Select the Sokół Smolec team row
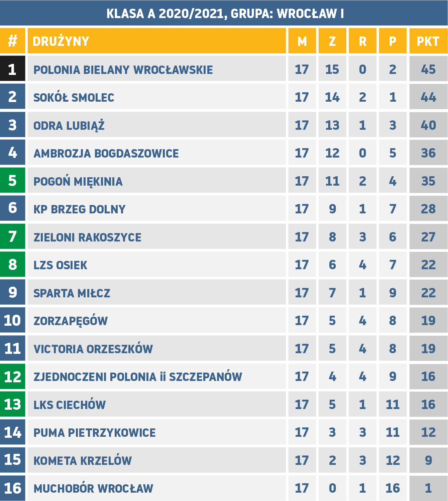 pyautogui.click(x=74, y=97)
